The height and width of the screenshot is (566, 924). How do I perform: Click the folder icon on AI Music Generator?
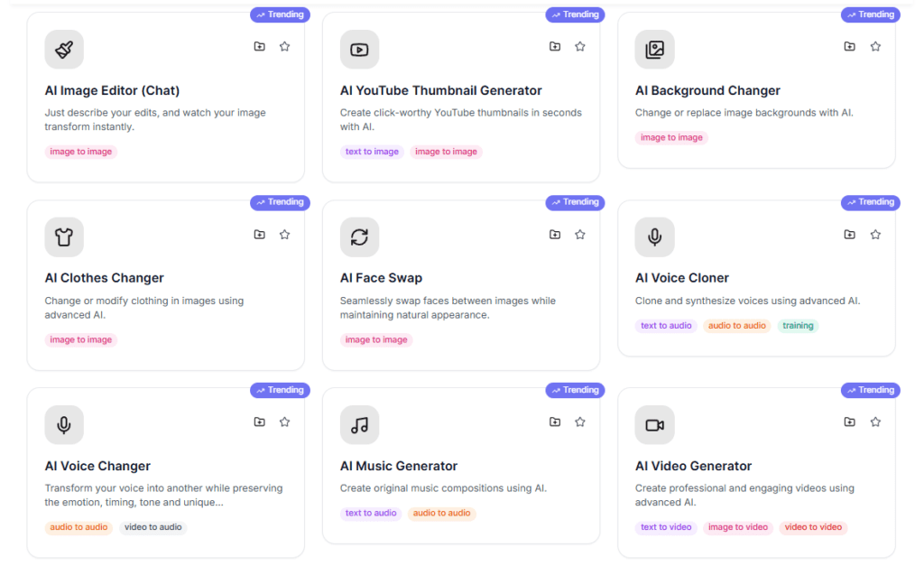coord(554,422)
